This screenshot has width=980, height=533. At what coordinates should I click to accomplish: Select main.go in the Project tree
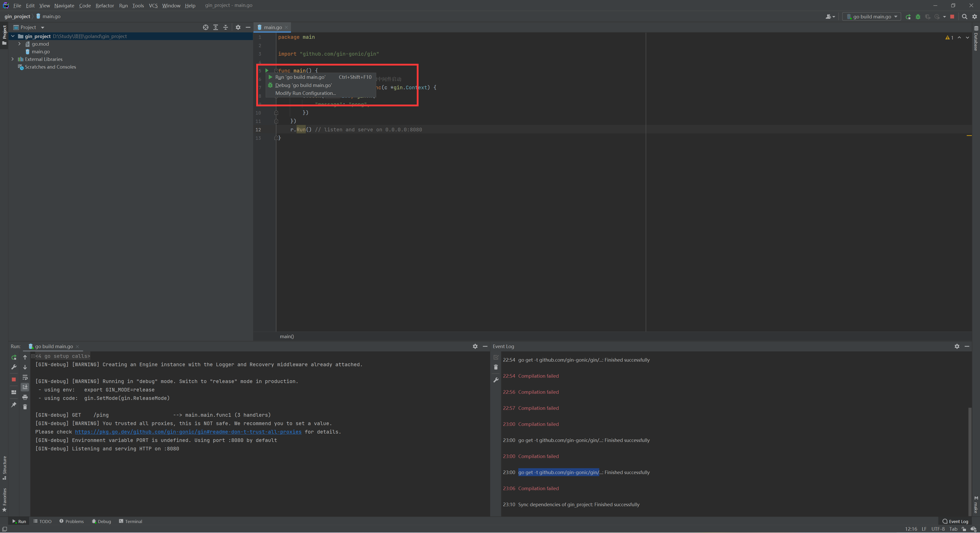click(41, 52)
